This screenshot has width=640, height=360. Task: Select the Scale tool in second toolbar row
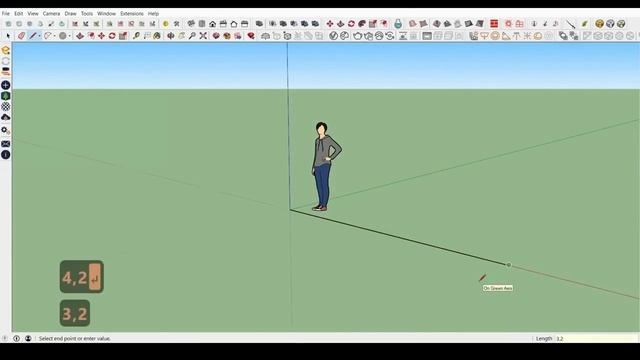pos(122,36)
